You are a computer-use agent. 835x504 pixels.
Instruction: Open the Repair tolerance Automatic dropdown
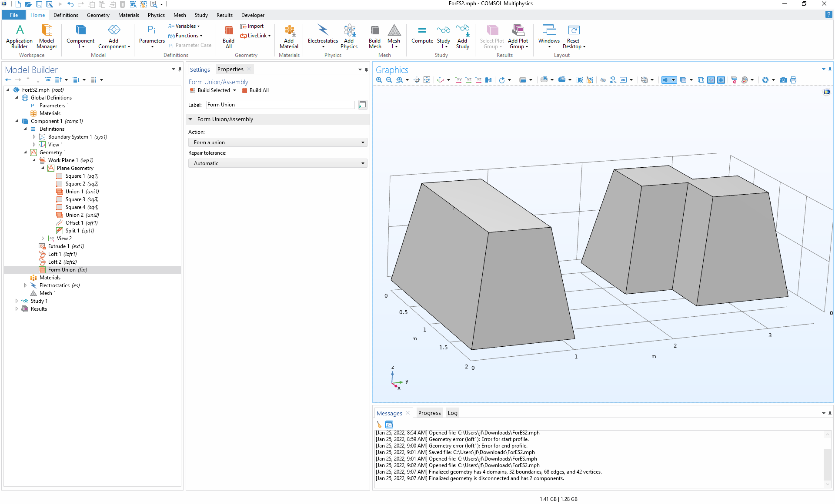[277, 163]
